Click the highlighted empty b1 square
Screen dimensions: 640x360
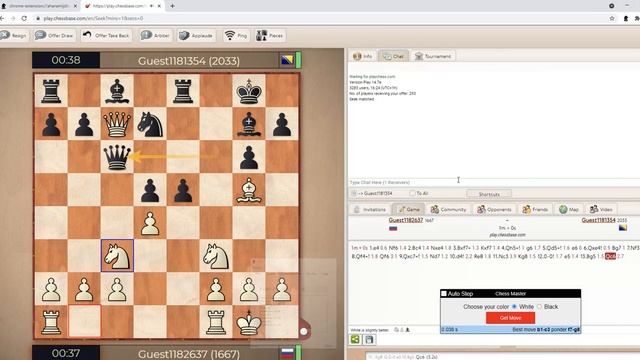tap(84, 322)
